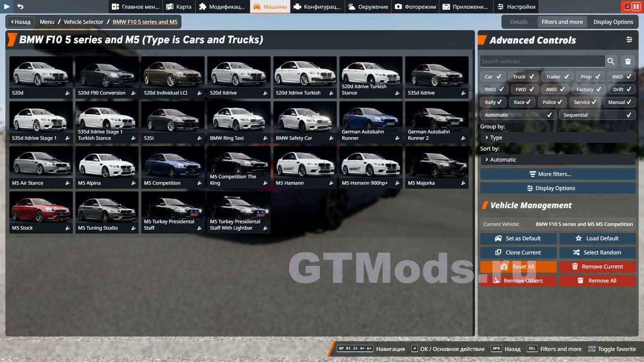Click the Set as Default button

518,239
